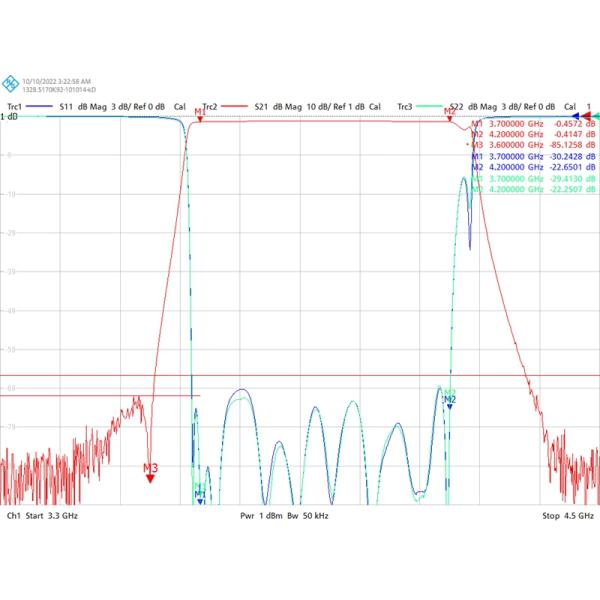This screenshot has height=600, width=600.
Task: Select the red M1 marker triangle at top
Action: (x=200, y=119)
